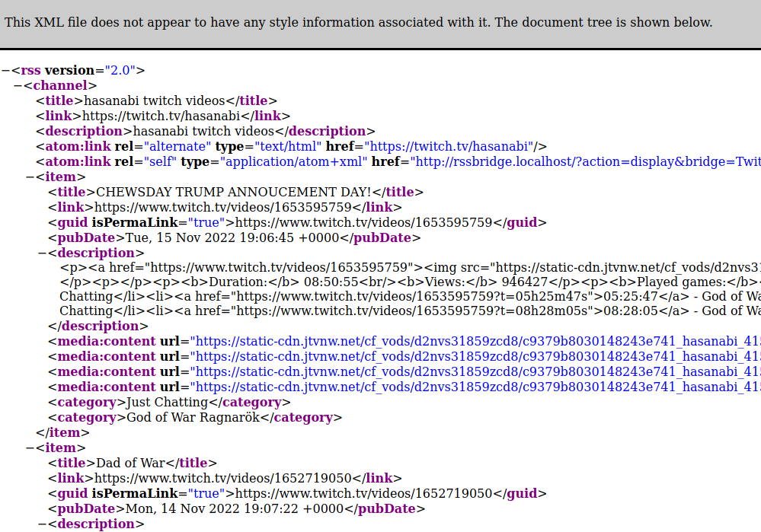This screenshot has width=761, height=532.
Task: Collapse the first item containing CHEWSDAY title
Action: click(30, 177)
